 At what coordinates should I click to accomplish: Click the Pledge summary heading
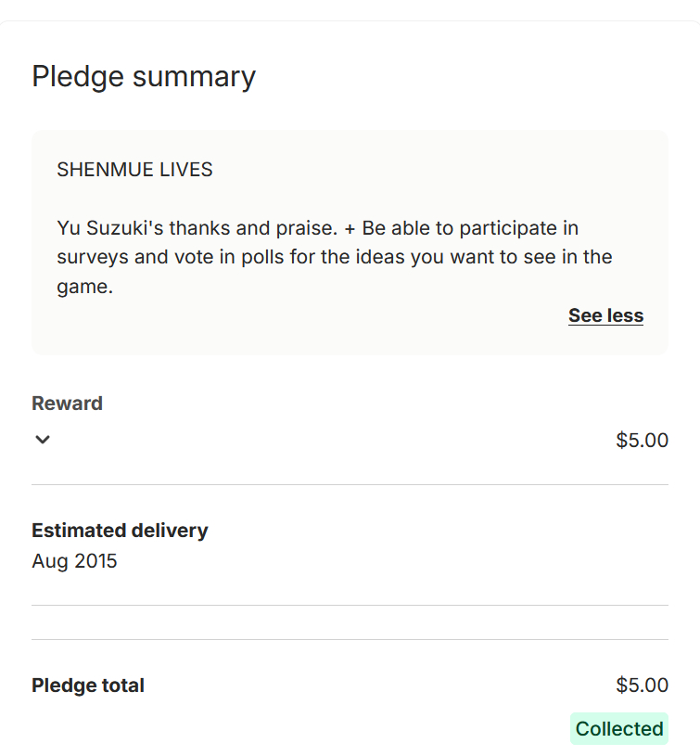144,76
